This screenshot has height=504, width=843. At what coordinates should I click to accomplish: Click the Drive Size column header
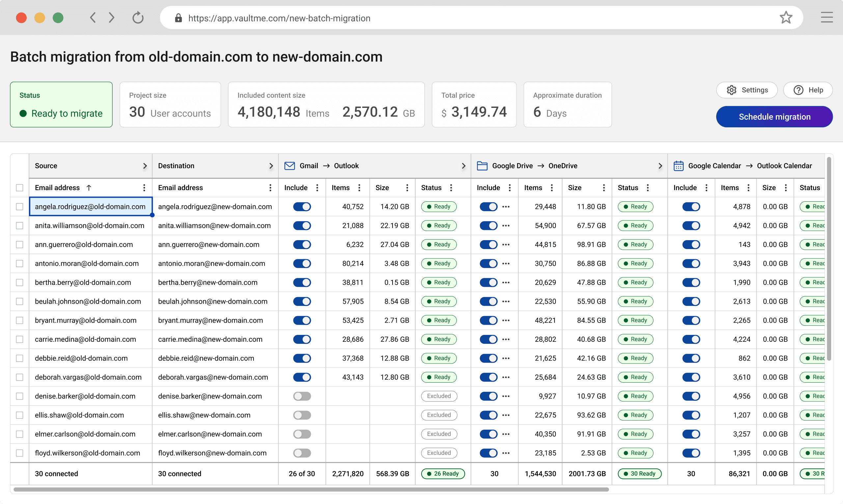575,188
